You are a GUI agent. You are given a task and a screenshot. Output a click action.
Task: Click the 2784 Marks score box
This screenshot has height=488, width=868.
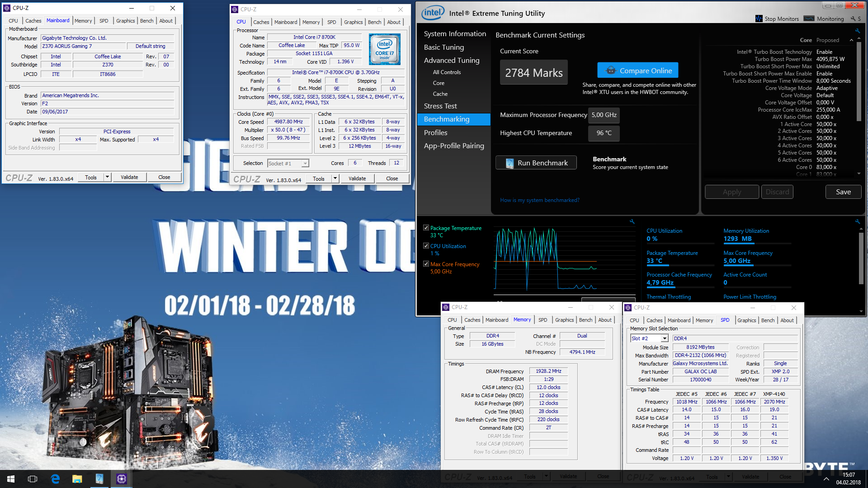click(x=534, y=72)
